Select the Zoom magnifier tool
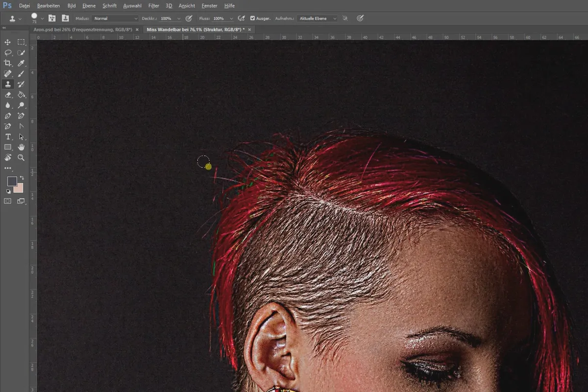The width and height of the screenshot is (588, 392). [x=21, y=157]
